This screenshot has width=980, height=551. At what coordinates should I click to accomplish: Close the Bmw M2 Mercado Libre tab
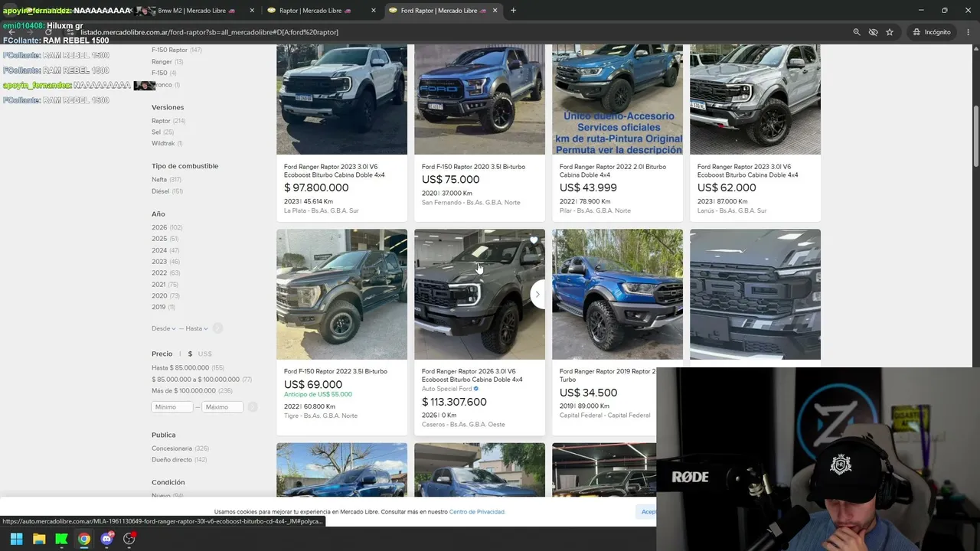(252, 11)
